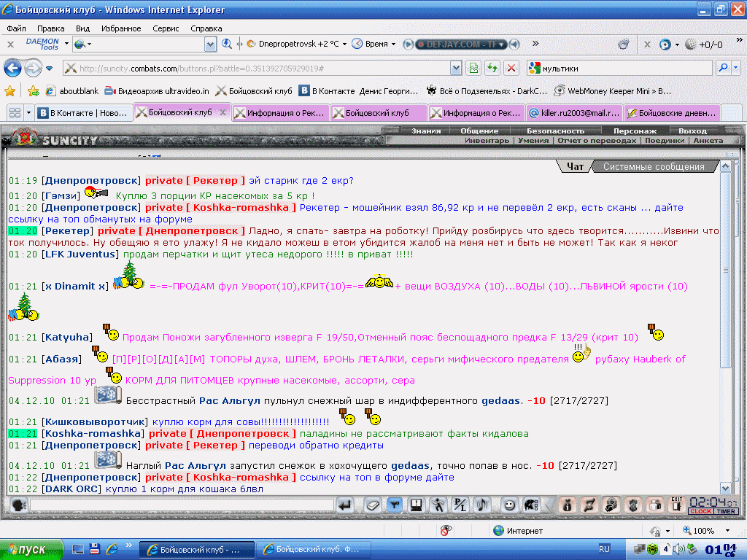This screenshot has height=560, width=747.
Task: Expand the tab list dropdown arrow
Action: 28,113
